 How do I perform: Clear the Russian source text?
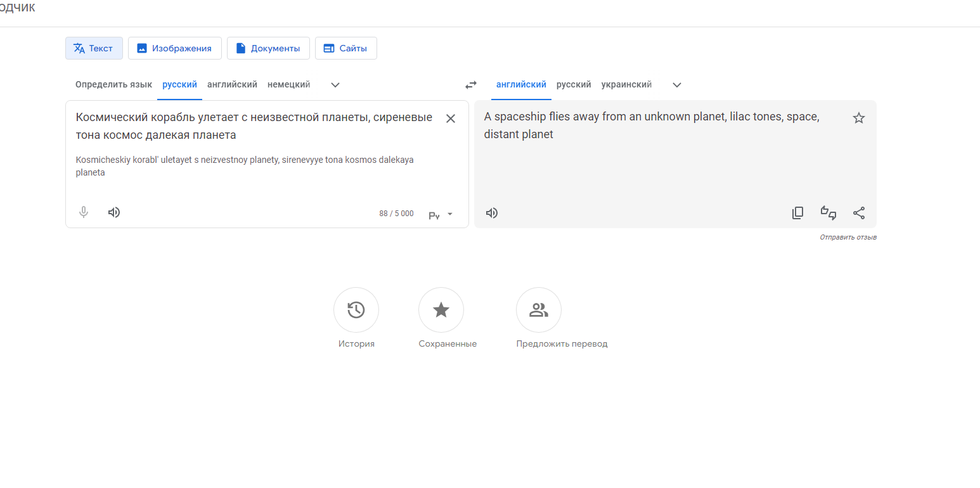(x=451, y=119)
